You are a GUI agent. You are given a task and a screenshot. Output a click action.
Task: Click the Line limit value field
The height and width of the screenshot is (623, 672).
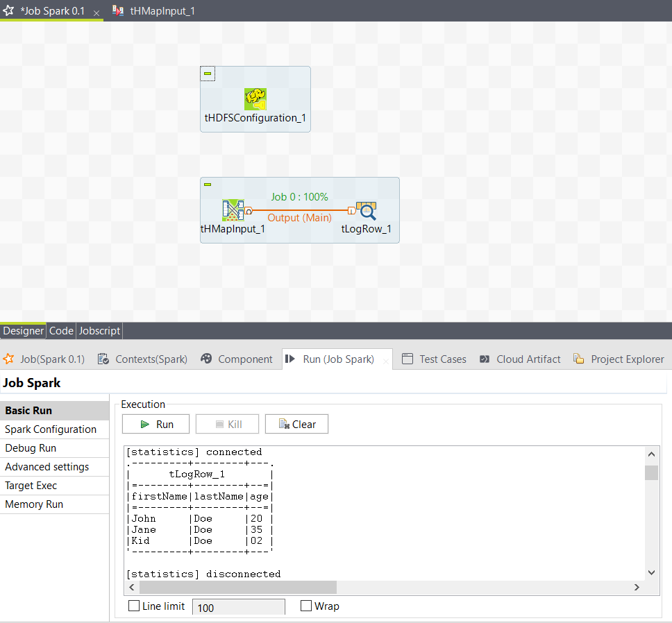pyautogui.click(x=239, y=607)
